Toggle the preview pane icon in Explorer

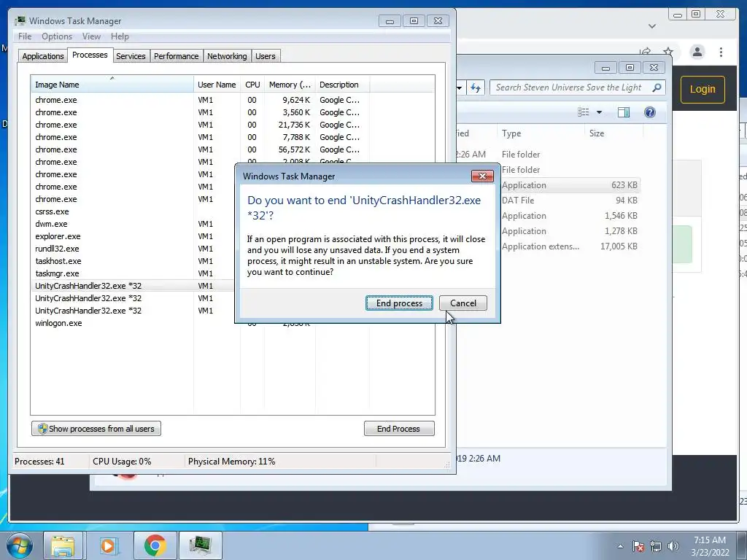[624, 112]
